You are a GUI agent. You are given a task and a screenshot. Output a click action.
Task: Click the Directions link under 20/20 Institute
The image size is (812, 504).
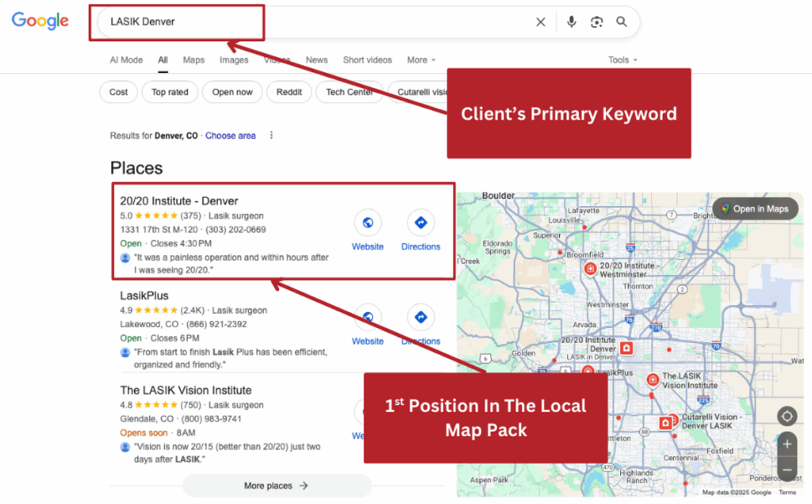420,246
